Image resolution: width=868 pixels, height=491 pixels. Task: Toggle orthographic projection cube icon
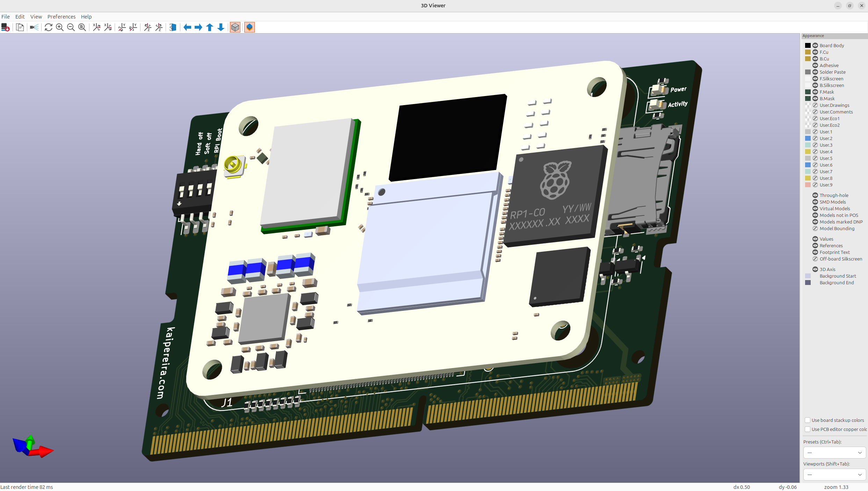tap(235, 27)
